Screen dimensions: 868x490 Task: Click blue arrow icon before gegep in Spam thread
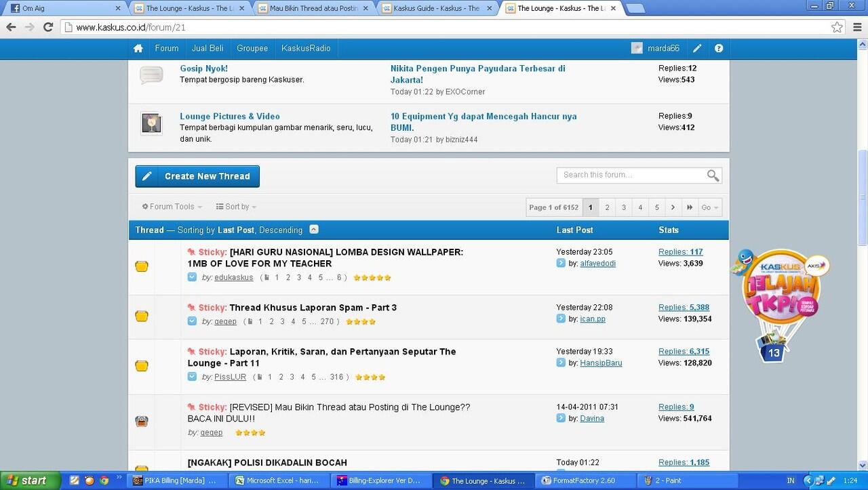tap(192, 321)
